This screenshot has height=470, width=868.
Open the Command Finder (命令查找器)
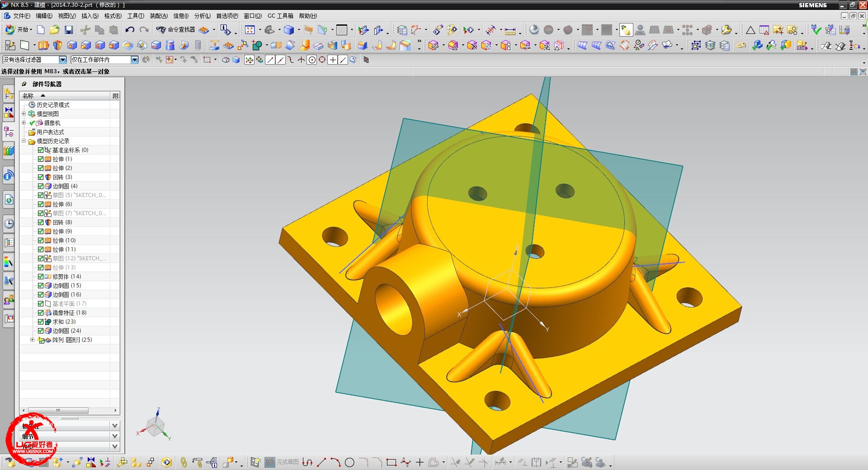point(176,30)
